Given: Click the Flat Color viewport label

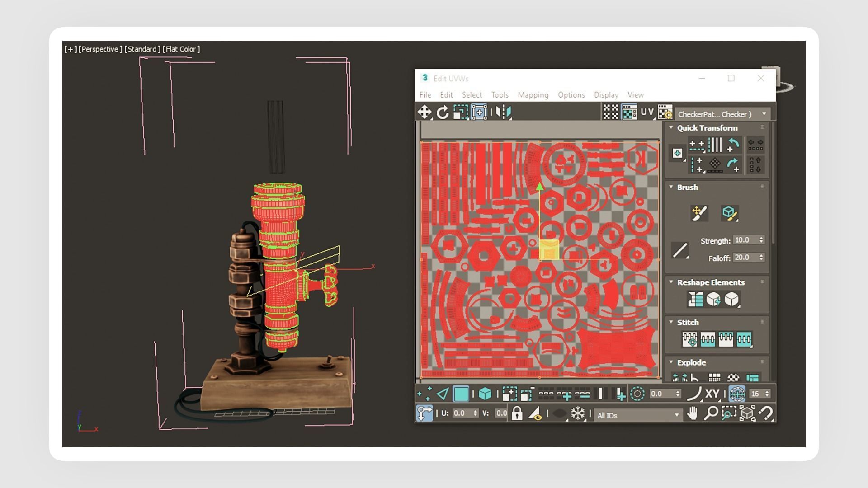Looking at the screenshot, I should click(x=181, y=49).
